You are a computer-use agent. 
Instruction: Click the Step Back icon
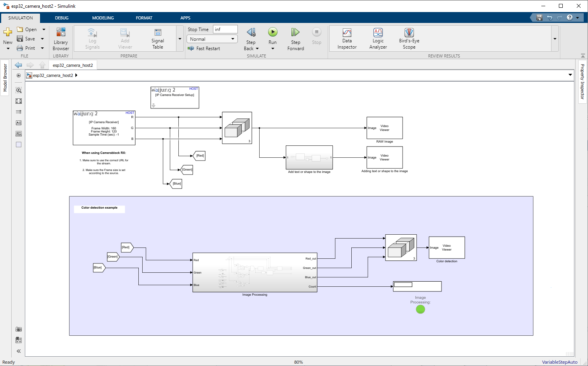pos(251,32)
